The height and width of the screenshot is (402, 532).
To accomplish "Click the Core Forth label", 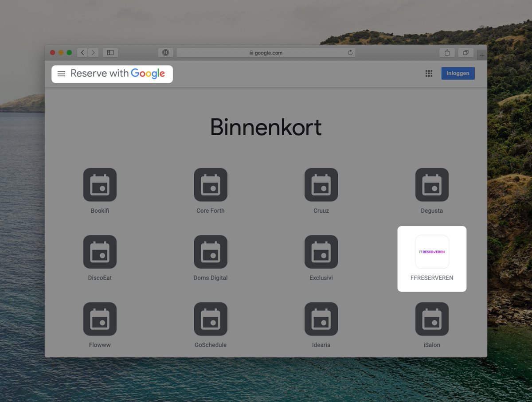I will tap(211, 211).
